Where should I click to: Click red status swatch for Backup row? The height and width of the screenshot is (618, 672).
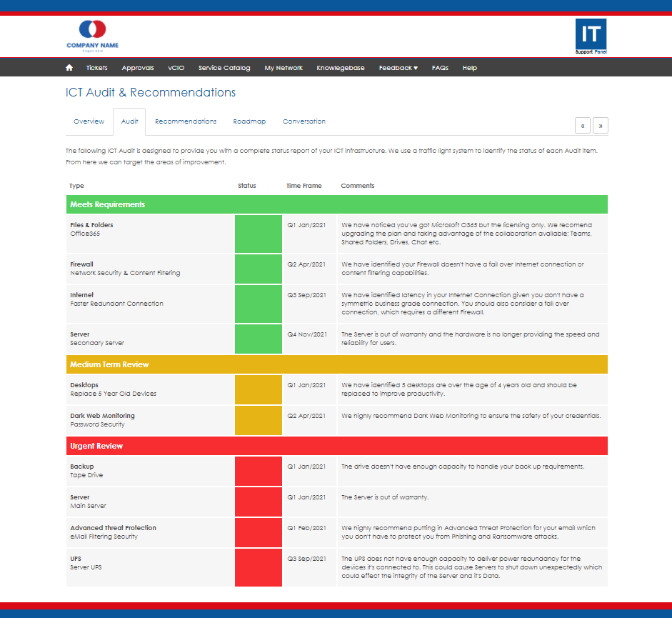coord(259,471)
